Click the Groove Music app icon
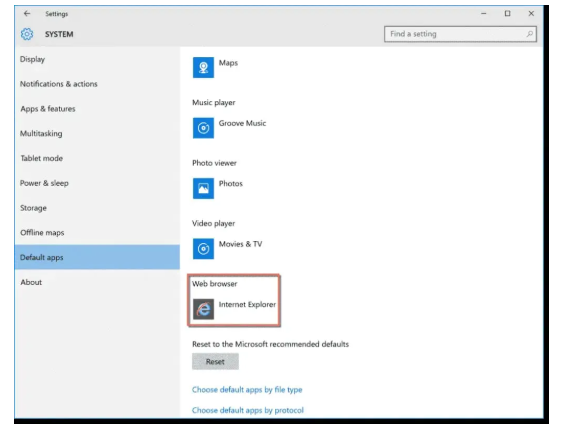Image resolution: width=562 pixels, height=429 pixels. pos(203,128)
